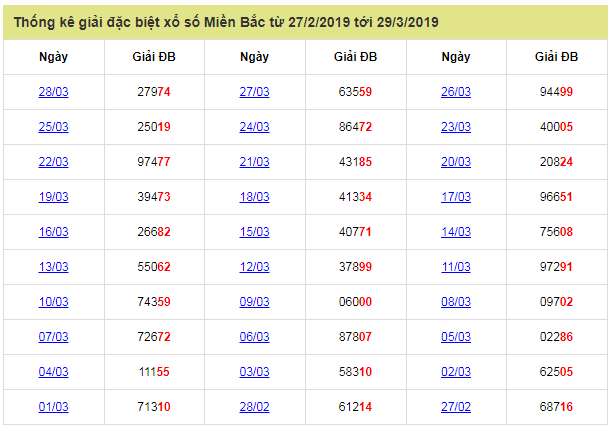
Task: Select the 25/03 date link
Action: click(x=53, y=127)
